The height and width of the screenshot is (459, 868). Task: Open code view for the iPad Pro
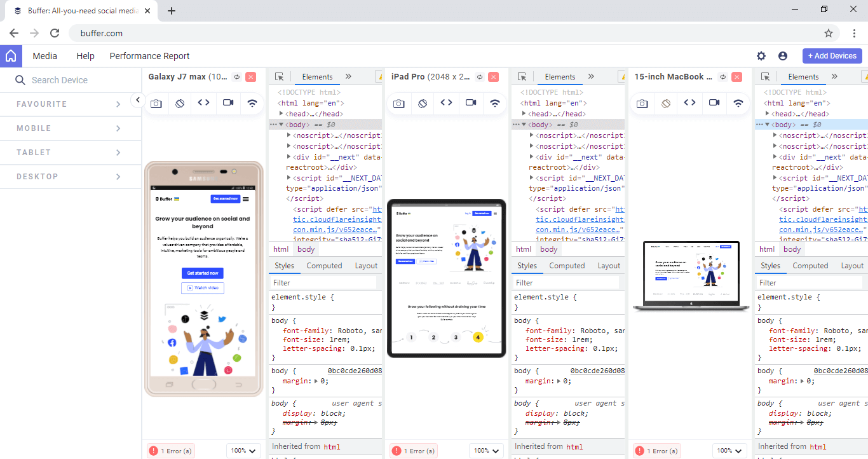447,103
